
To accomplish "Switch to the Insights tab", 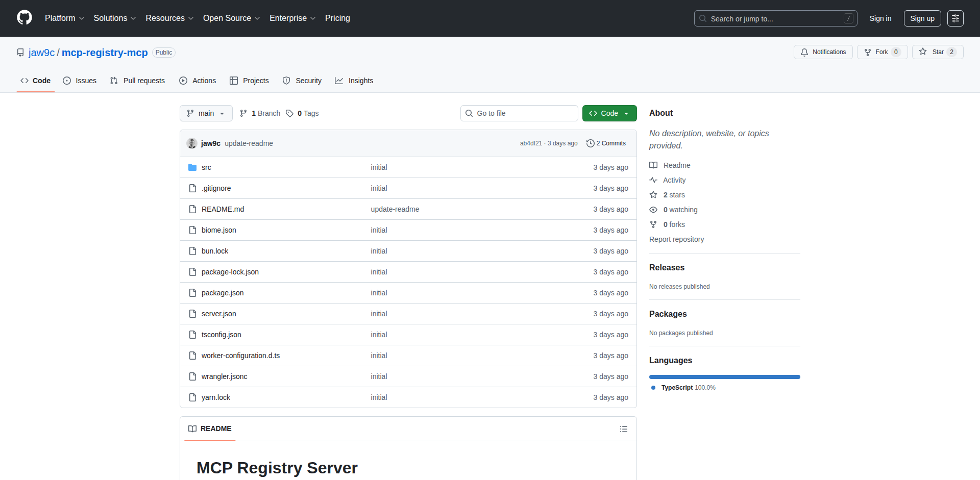I will tap(354, 81).
